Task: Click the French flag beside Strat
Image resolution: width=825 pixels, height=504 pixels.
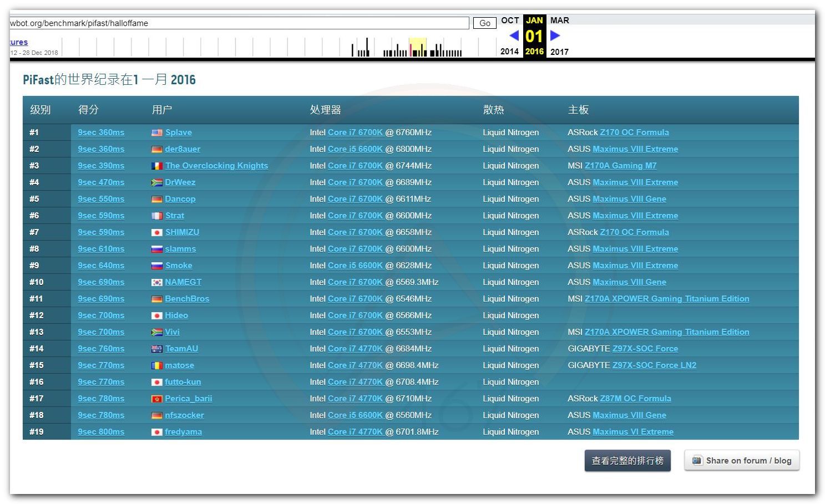Action: pos(157,216)
